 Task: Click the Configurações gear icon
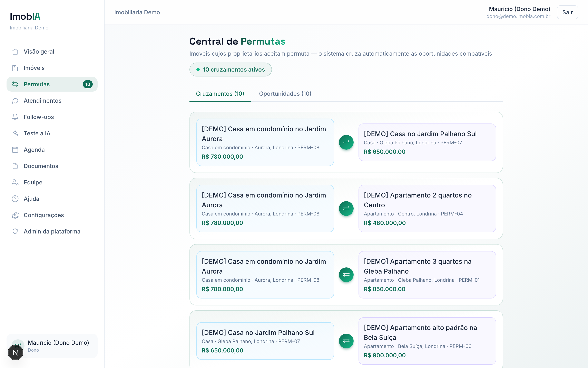pyautogui.click(x=15, y=215)
